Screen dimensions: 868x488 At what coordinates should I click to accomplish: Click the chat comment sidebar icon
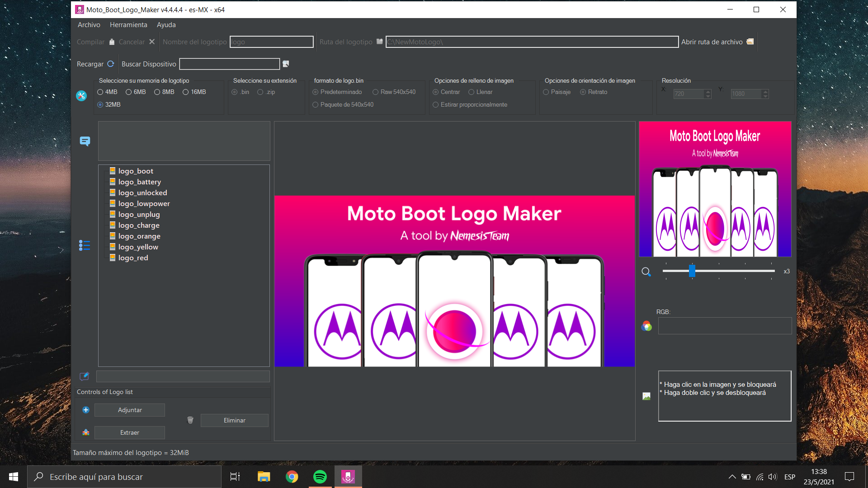click(85, 141)
